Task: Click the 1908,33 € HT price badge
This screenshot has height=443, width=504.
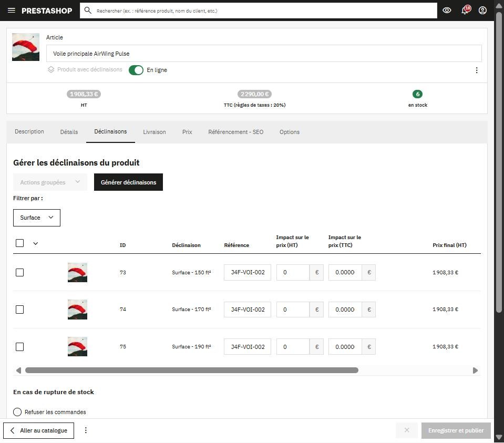Action: (84, 94)
